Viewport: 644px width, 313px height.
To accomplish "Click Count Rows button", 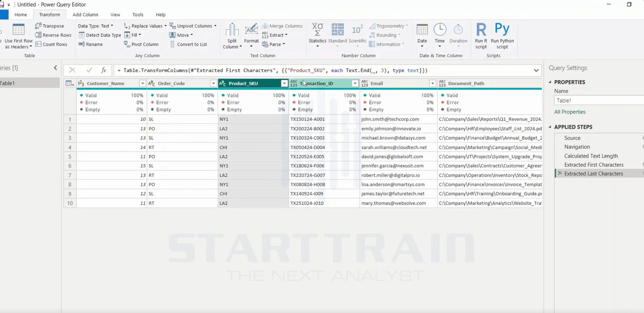I will pyautogui.click(x=51, y=44).
